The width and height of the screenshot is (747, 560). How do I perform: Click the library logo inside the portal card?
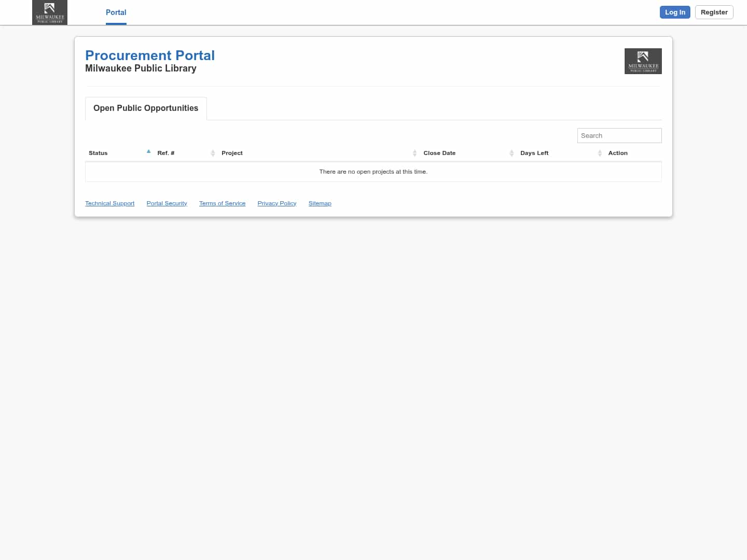point(643,61)
